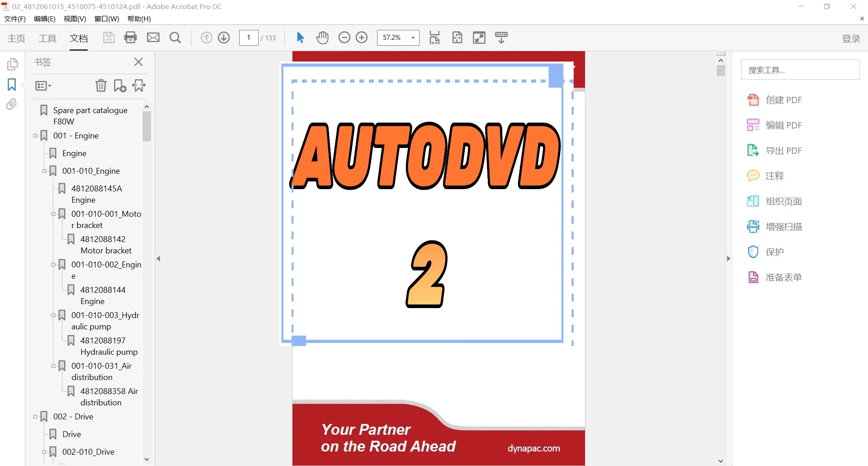Select 4812088145A Engine bookmark
This screenshot has width=868, height=466.
tap(96, 194)
